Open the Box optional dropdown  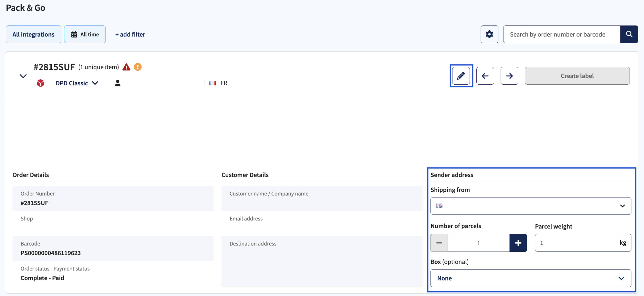tap(531, 278)
